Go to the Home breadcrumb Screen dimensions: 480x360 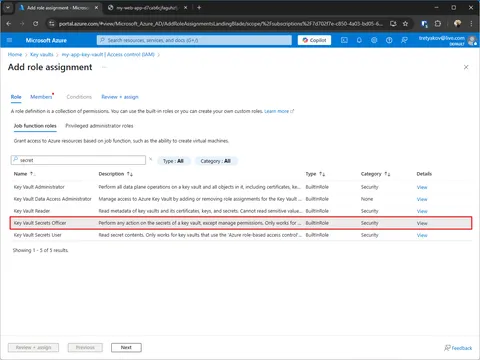pyautogui.click(x=15, y=55)
